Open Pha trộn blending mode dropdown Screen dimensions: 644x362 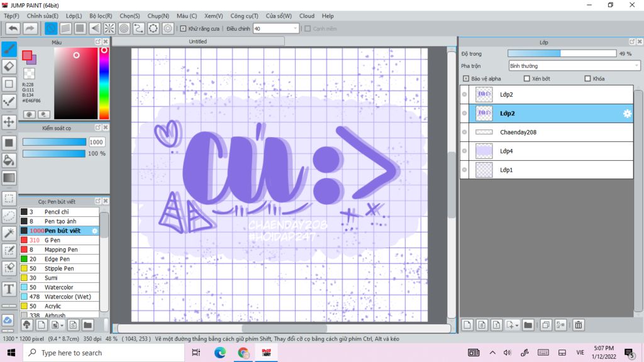[574, 65]
